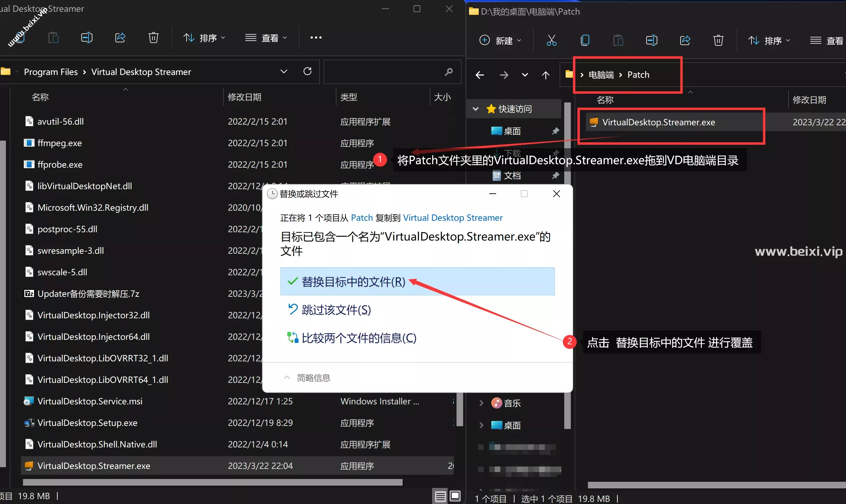Click search magnifier in left window
846x504 pixels.
pyautogui.click(x=449, y=72)
